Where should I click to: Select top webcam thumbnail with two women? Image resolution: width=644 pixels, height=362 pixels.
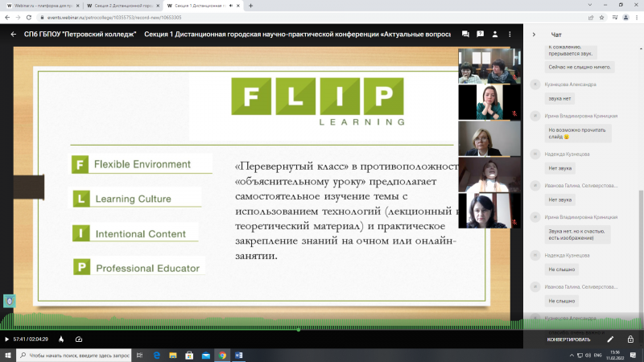point(489,66)
